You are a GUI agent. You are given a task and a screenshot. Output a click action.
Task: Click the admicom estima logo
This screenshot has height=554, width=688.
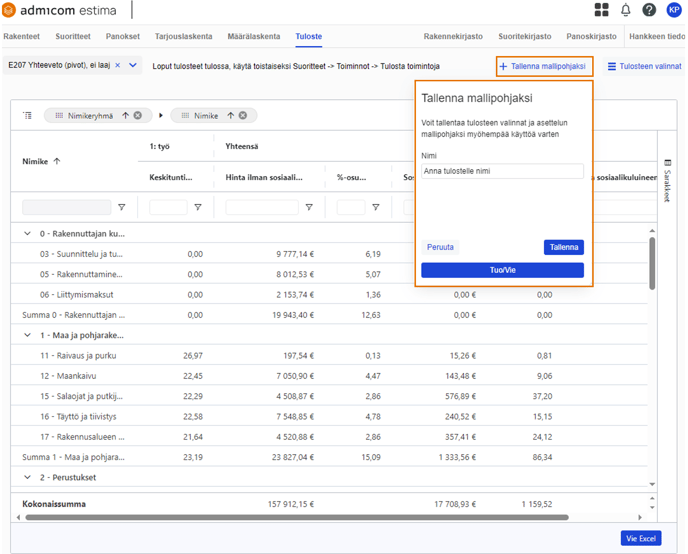[60, 10]
